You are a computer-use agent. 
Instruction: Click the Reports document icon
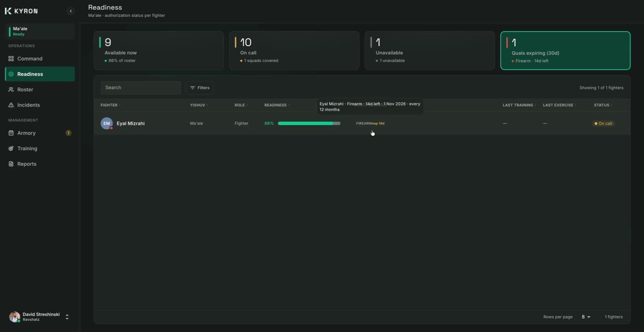pos(11,164)
